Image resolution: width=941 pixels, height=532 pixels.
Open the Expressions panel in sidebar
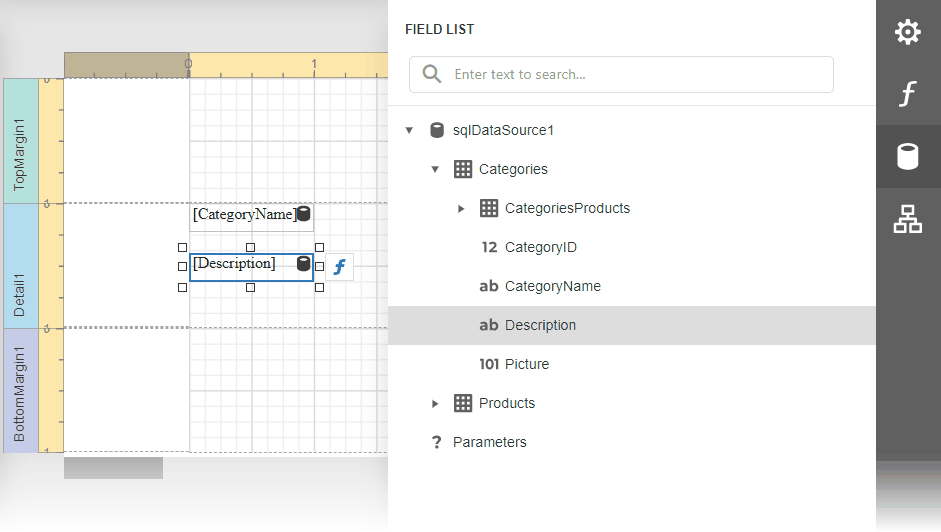[x=907, y=95]
